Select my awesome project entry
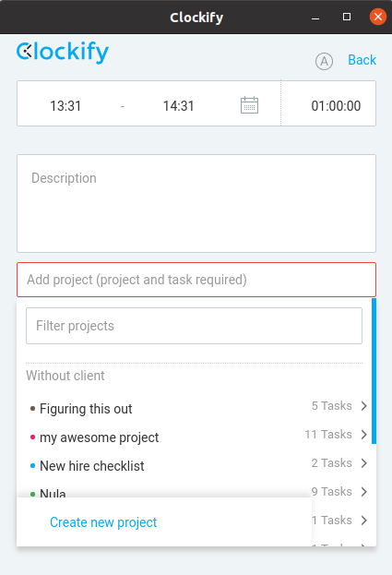 pos(99,437)
